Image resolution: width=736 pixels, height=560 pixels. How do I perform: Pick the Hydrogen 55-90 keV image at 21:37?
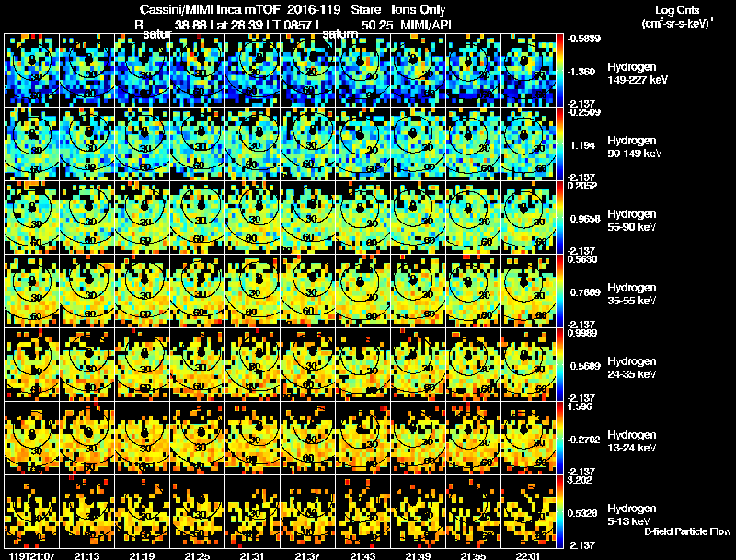pos(308,217)
